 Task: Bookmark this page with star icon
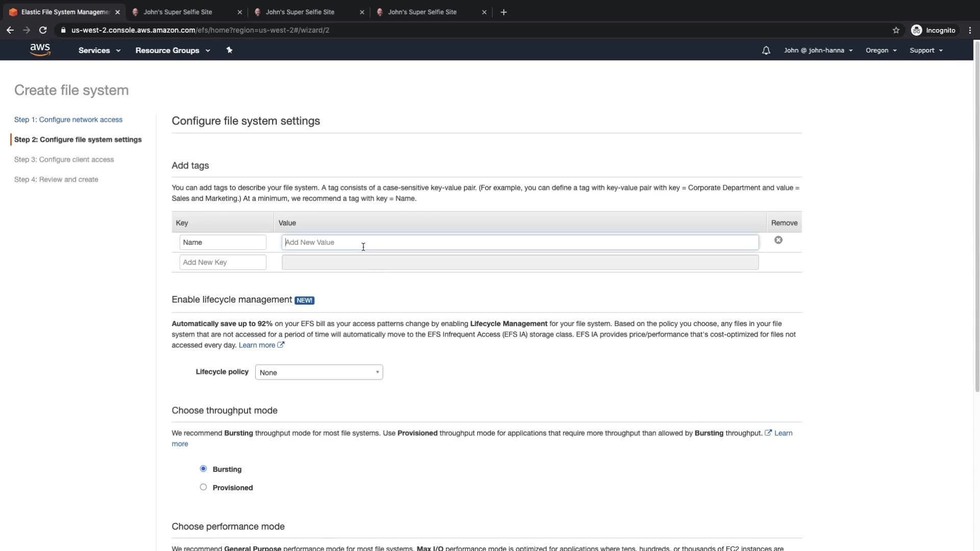[x=896, y=30]
